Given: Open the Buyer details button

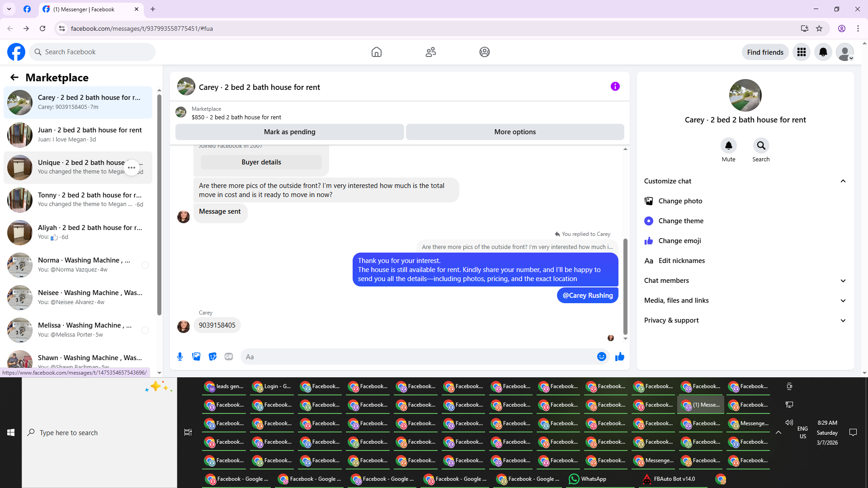Looking at the screenshot, I should (x=261, y=162).
